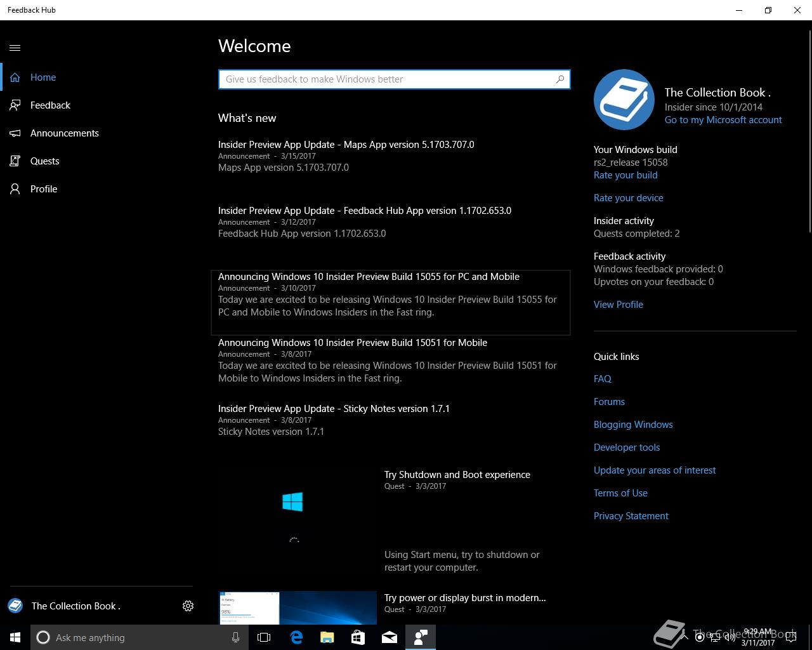Open the 'View Profile' link

pos(619,305)
